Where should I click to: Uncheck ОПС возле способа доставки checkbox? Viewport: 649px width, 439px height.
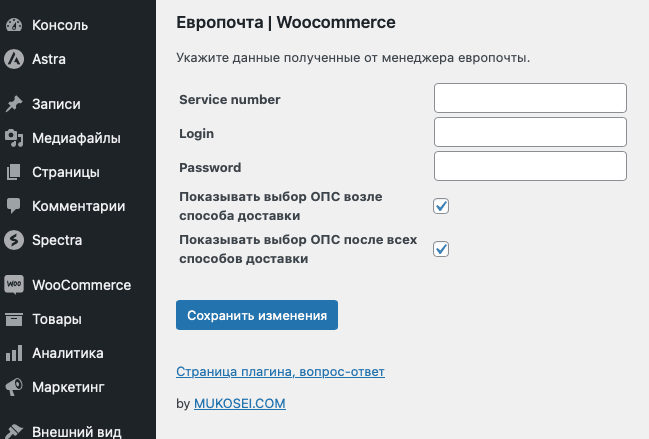[x=441, y=206]
